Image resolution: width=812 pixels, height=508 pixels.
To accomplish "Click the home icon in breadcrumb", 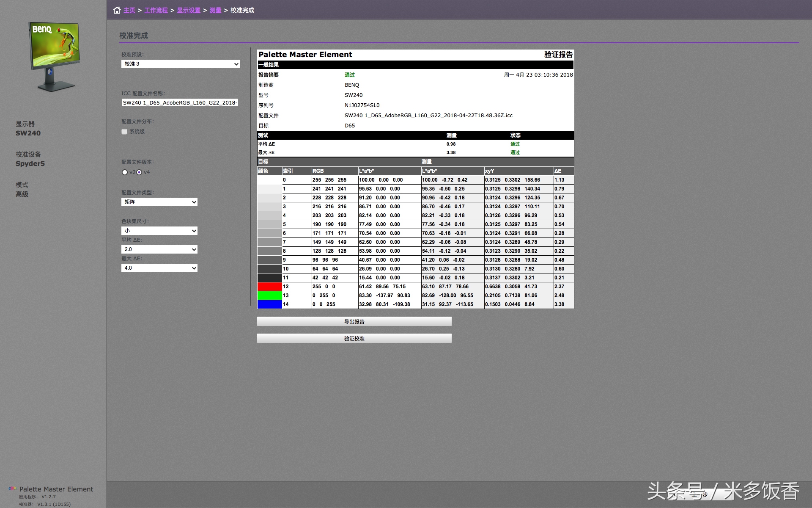I will coord(117,10).
